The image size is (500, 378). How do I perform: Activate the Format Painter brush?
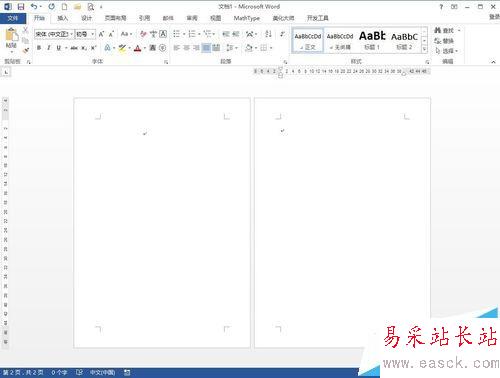[x=25, y=50]
